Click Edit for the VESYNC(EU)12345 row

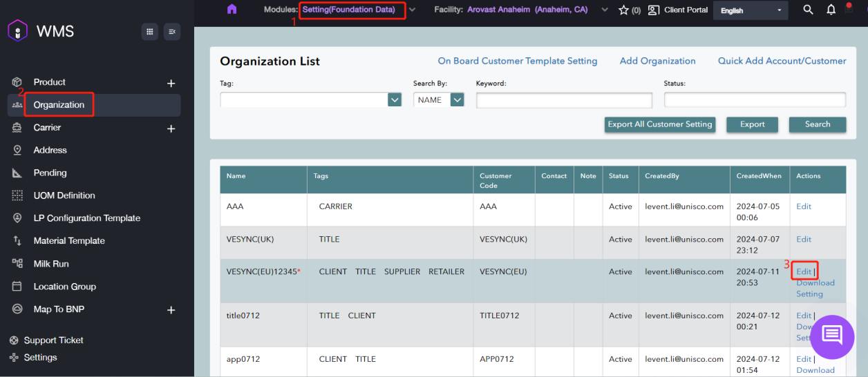click(803, 271)
